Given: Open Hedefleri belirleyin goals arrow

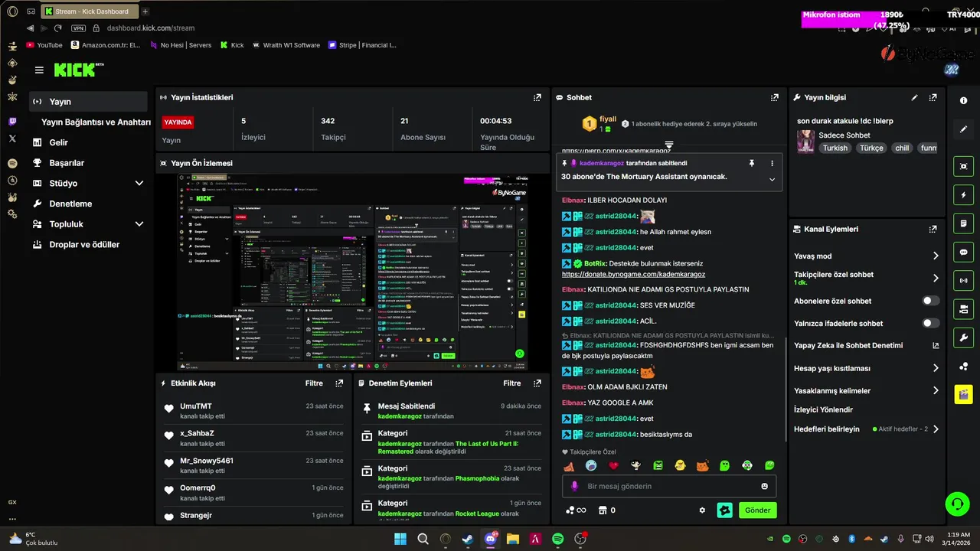Looking at the screenshot, I should click(x=936, y=429).
